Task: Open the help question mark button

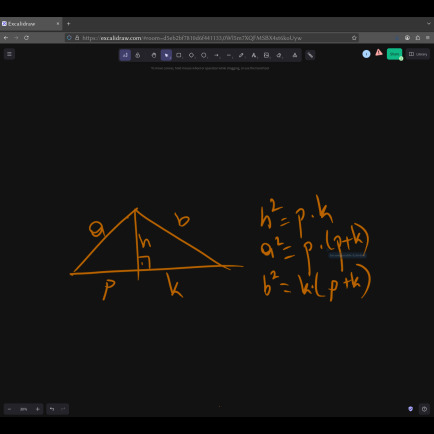Action: 424,409
